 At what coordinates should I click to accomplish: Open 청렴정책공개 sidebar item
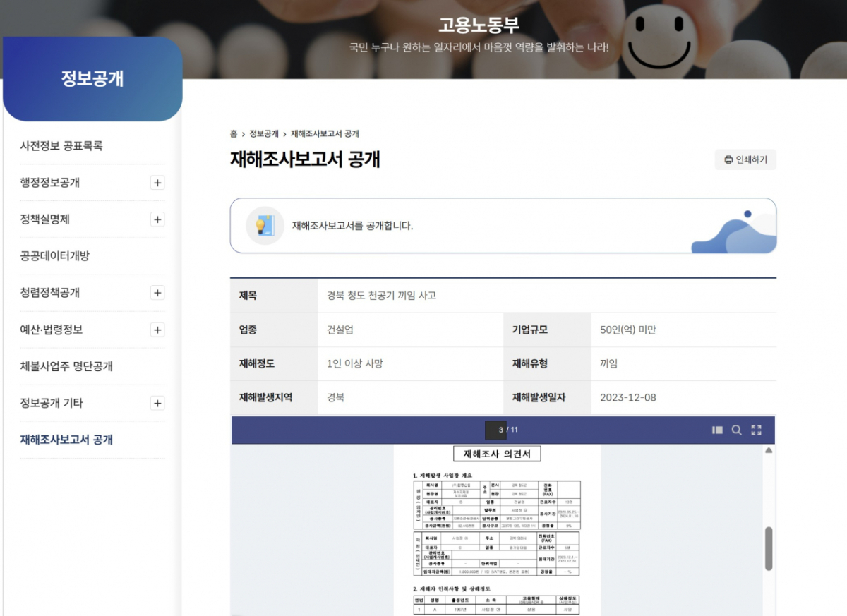(x=50, y=293)
